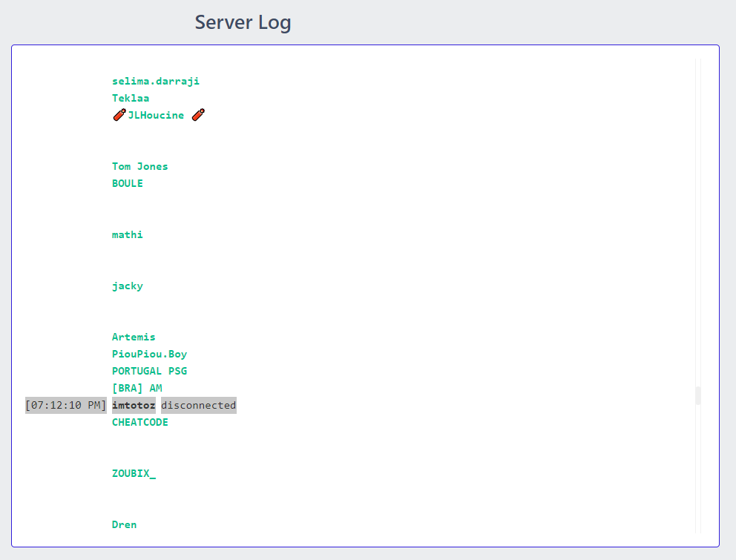Click the PORTUGAL PSG entry
The image size is (736, 560).
point(149,371)
